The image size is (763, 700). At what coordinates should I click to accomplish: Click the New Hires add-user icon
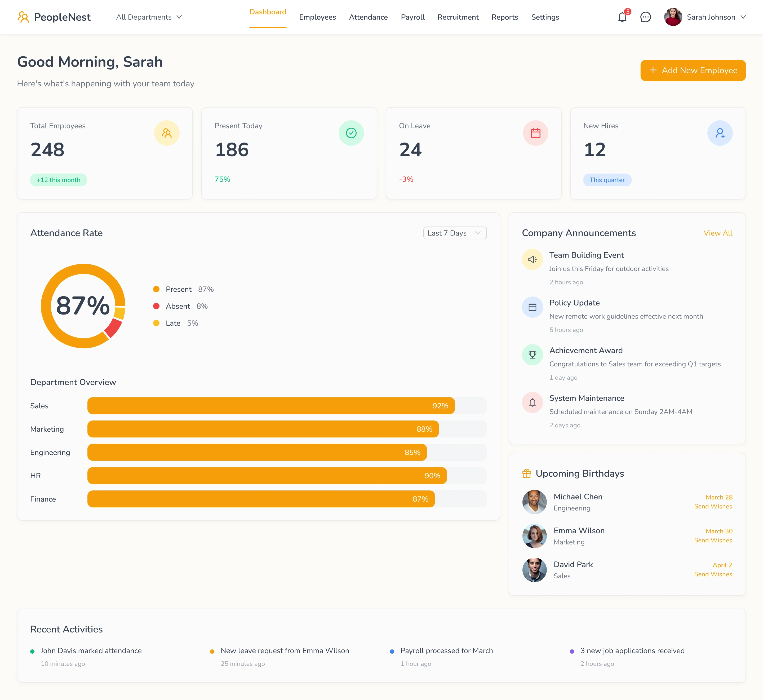(720, 133)
